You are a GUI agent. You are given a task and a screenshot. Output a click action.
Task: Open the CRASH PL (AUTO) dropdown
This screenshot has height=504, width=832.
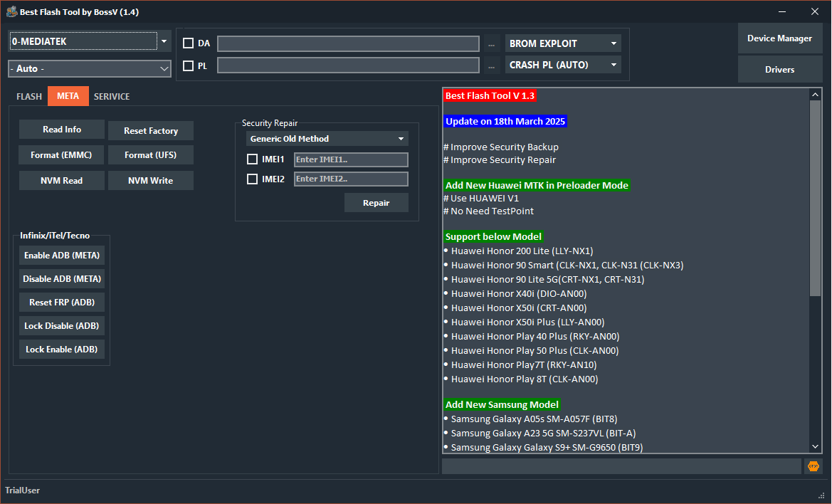[563, 65]
